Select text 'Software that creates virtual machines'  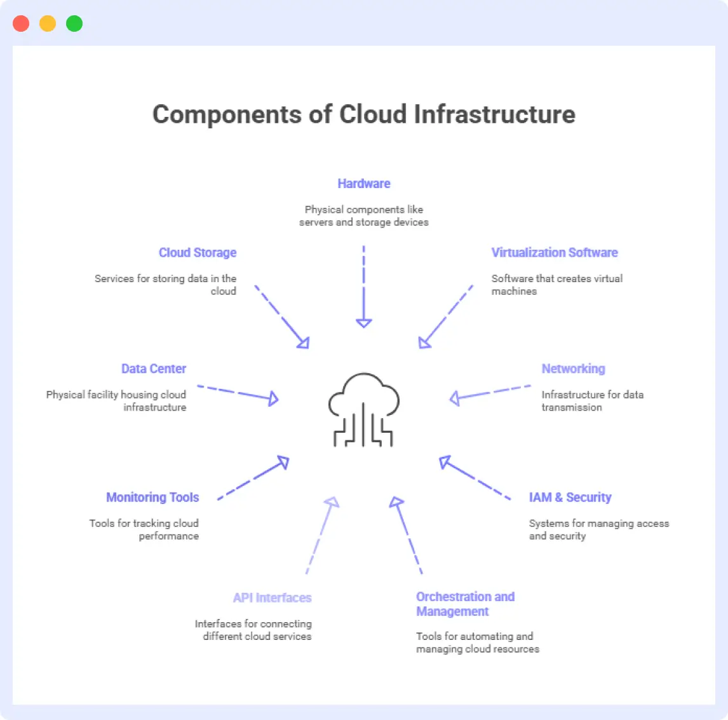pos(557,285)
